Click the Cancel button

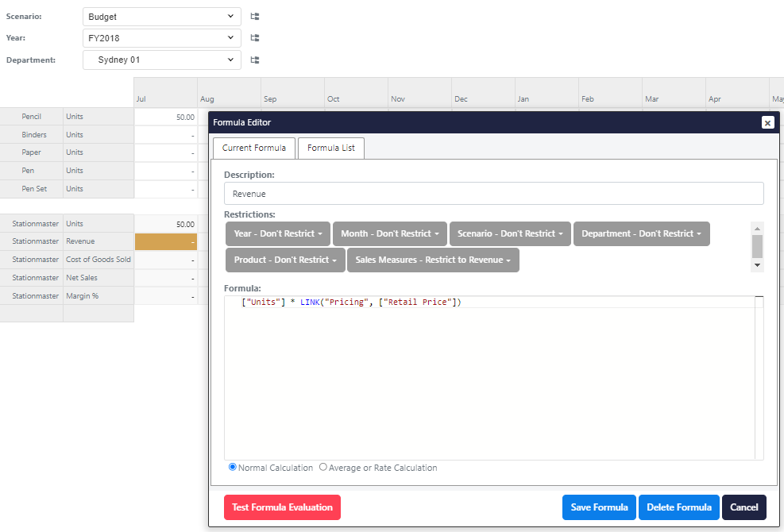pyautogui.click(x=743, y=507)
